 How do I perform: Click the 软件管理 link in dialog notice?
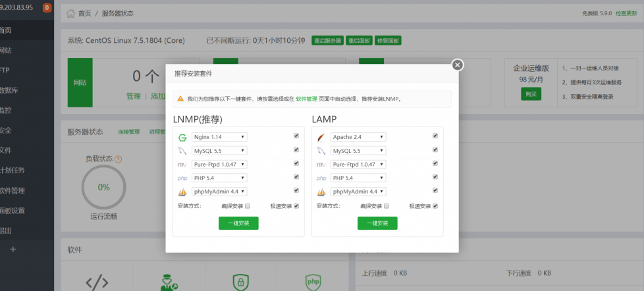coord(306,99)
